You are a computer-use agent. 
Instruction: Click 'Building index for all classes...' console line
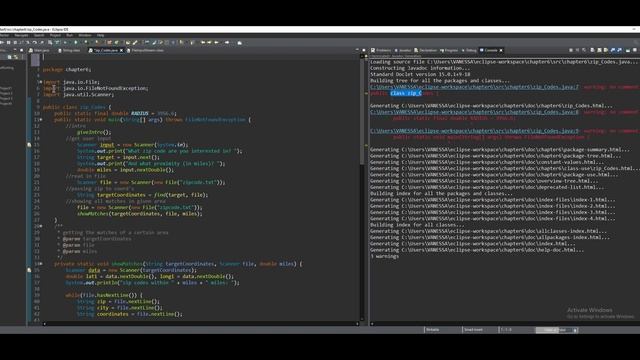pyautogui.click(x=417, y=225)
